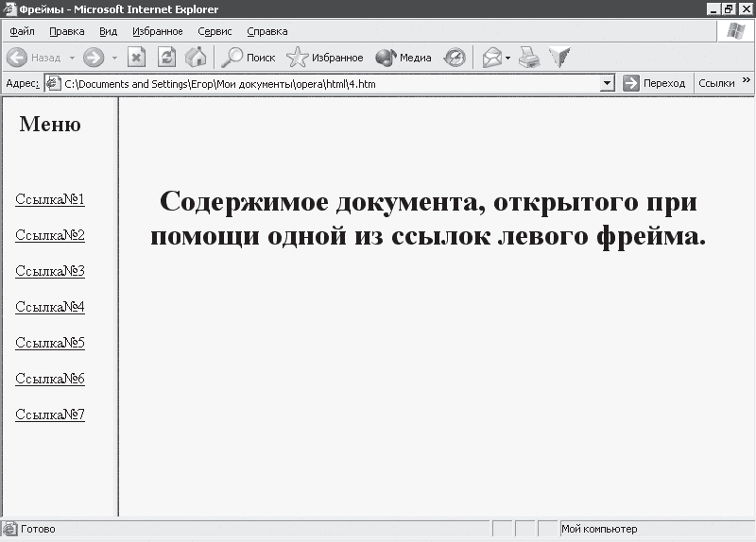
Task: Click the Refresh page icon
Action: pos(166,58)
